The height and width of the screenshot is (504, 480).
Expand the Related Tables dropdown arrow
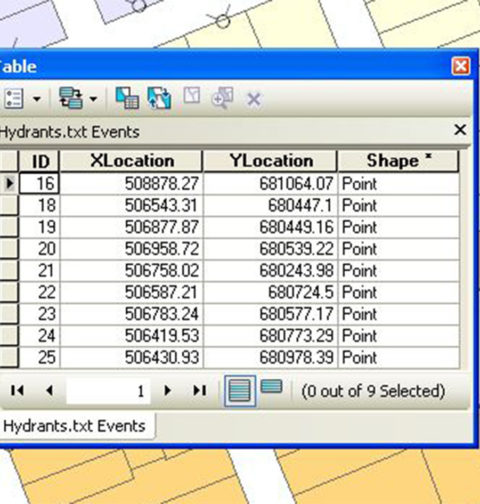(93, 99)
